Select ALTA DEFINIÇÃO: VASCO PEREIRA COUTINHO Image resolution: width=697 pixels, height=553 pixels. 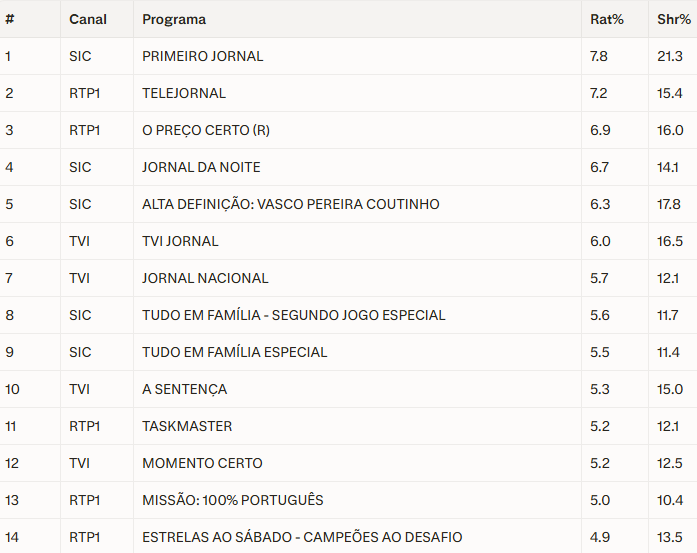click(291, 204)
